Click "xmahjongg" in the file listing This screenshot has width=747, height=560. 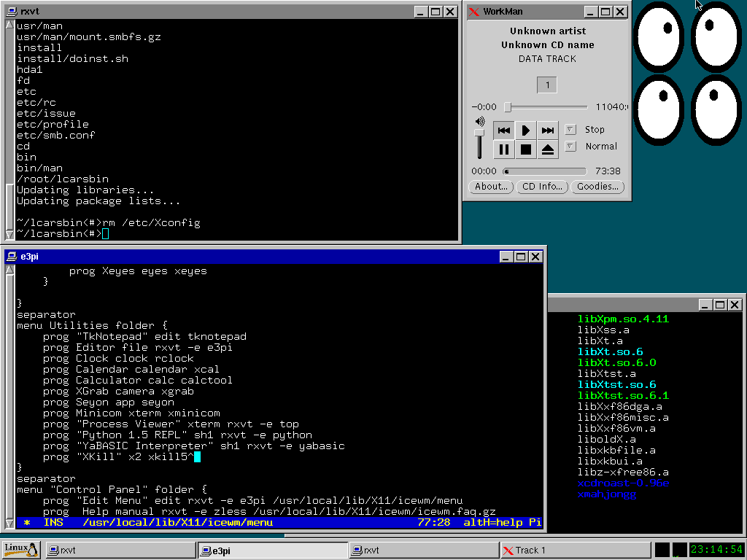(x=607, y=494)
